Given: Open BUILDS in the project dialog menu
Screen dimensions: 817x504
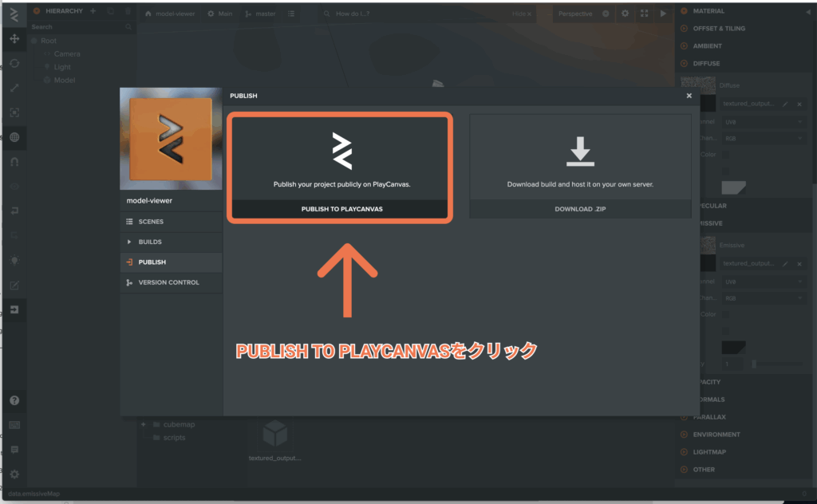Looking at the screenshot, I should pos(171,242).
